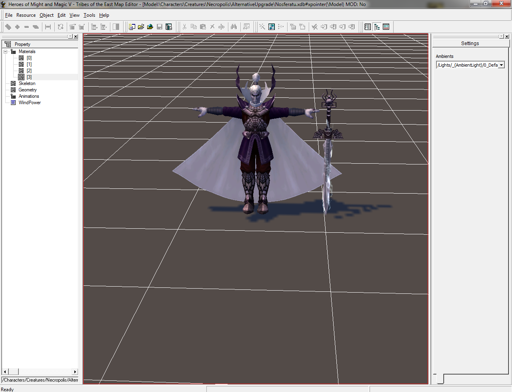
Task: Close the Property tree panel
Action: coord(76,37)
